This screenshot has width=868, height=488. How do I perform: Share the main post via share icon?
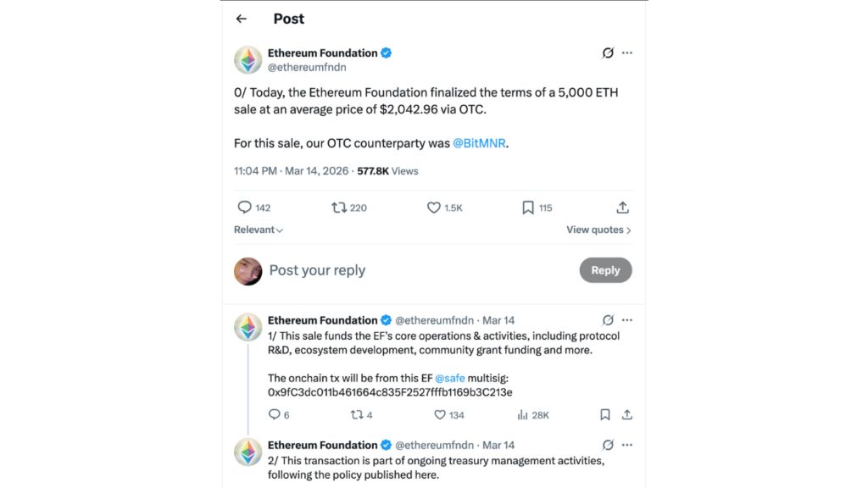(x=622, y=208)
